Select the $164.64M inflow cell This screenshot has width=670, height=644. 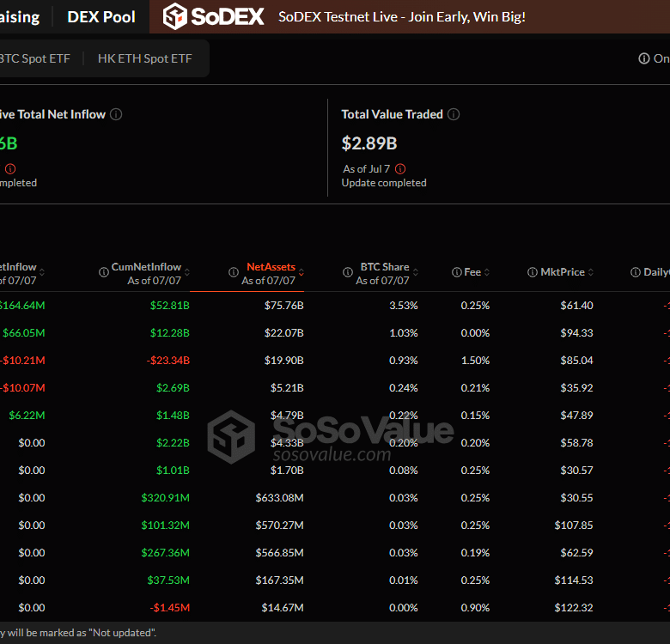tap(21, 306)
